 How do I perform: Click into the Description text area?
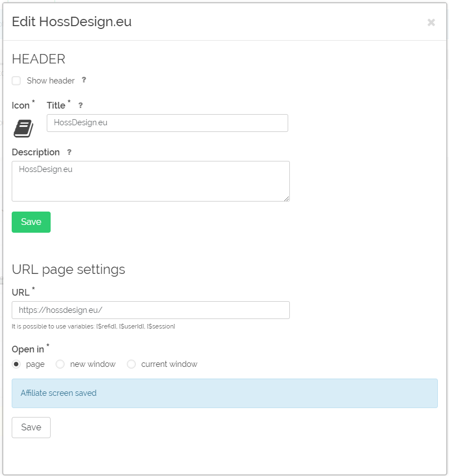click(x=150, y=181)
